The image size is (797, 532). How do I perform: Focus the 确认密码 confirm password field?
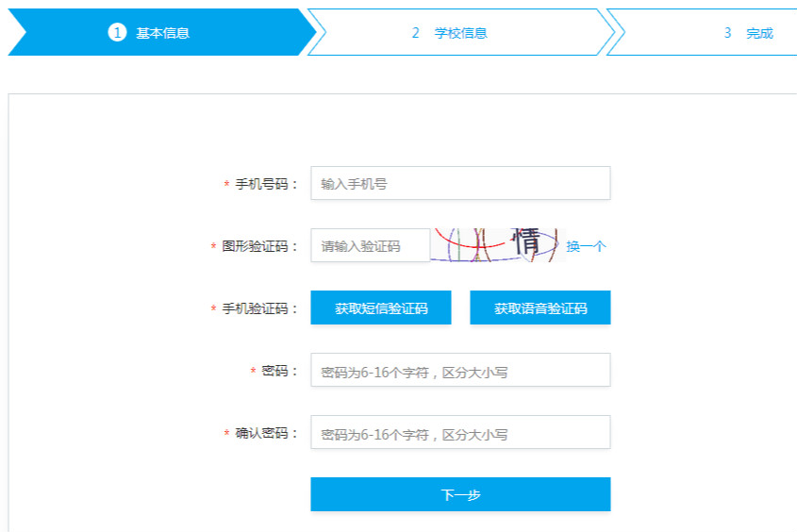[x=460, y=433]
